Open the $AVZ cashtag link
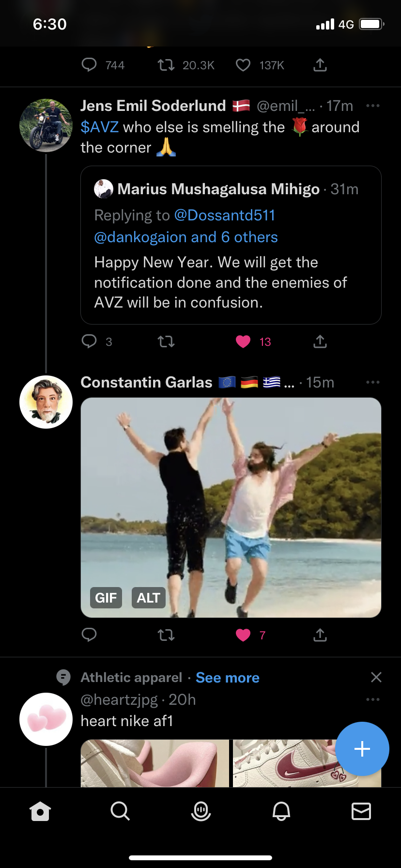401x868 pixels. [x=100, y=127]
